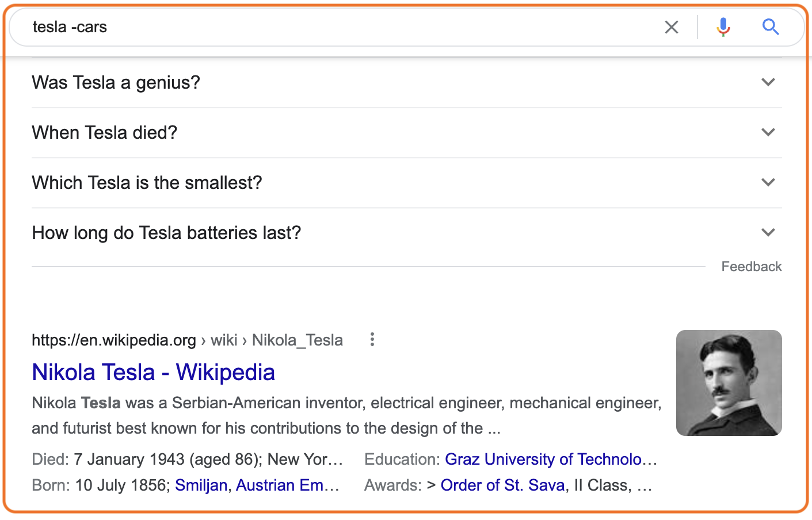Image resolution: width=812 pixels, height=520 pixels.
Task: Open the Nikola Tesla portrait thumbnail
Action: tap(729, 383)
